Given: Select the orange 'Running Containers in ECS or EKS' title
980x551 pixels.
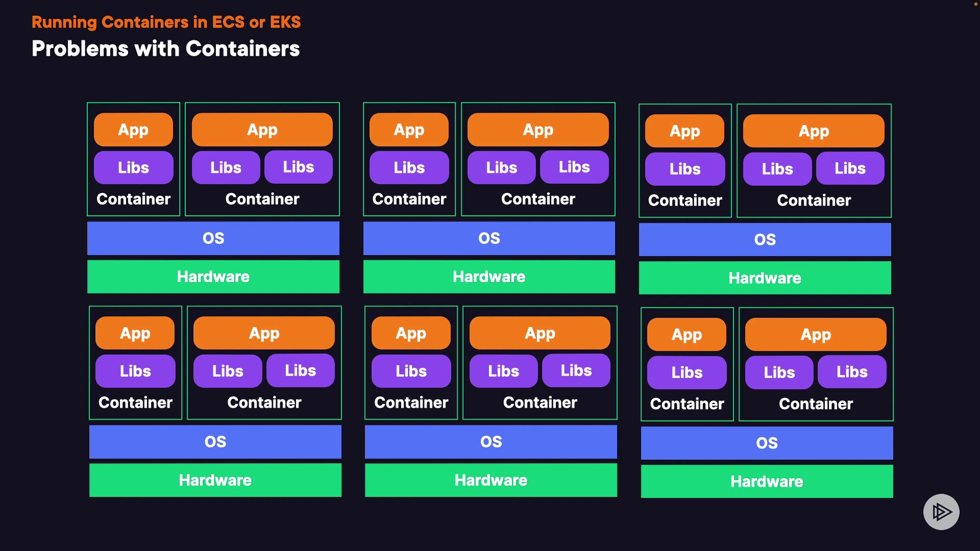Looking at the screenshot, I should pos(166,22).
